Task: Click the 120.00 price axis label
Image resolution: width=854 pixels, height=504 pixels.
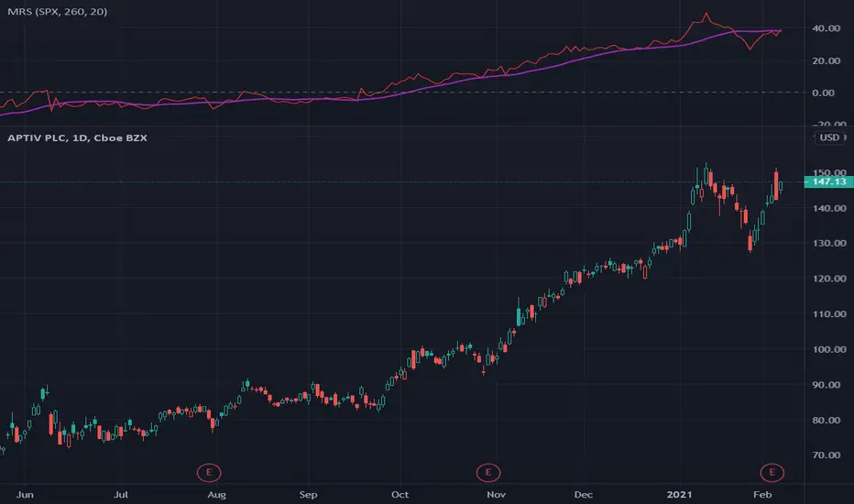Action: pyautogui.click(x=829, y=279)
